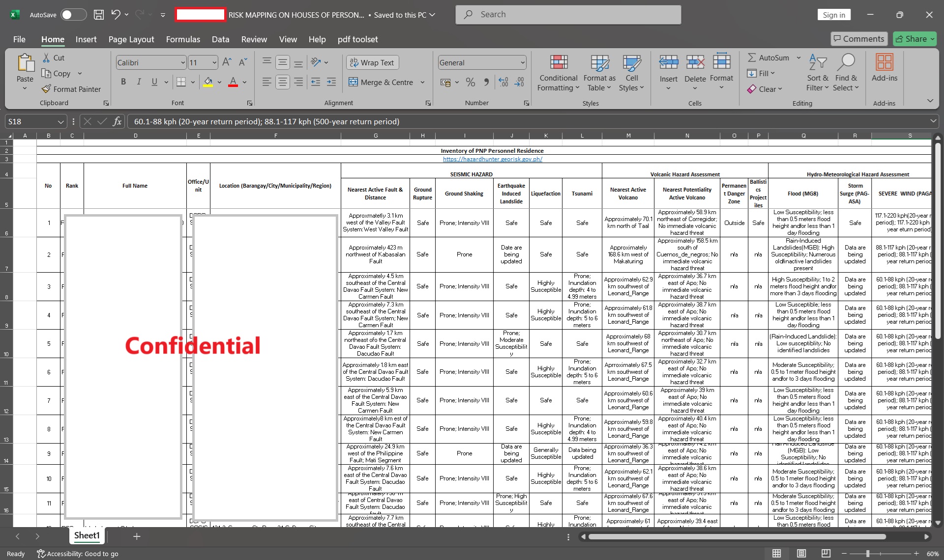Select the Format Painter brush
Screen dimensions: 944x560
tap(71, 89)
